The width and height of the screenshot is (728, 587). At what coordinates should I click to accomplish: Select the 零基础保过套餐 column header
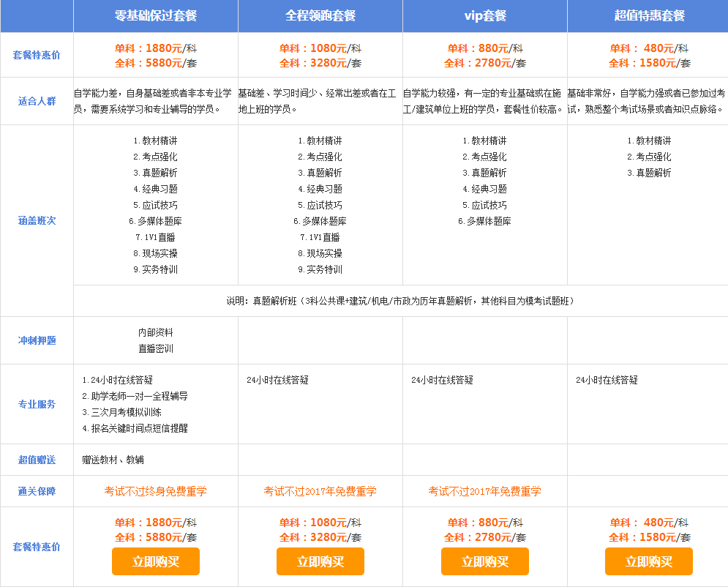(156, 16)
